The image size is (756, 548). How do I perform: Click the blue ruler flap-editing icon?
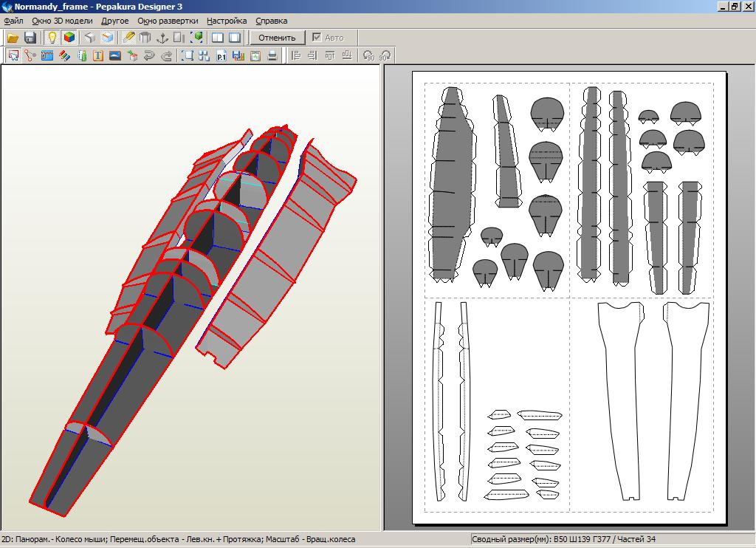pyautogui.click(x=47, y=55)
